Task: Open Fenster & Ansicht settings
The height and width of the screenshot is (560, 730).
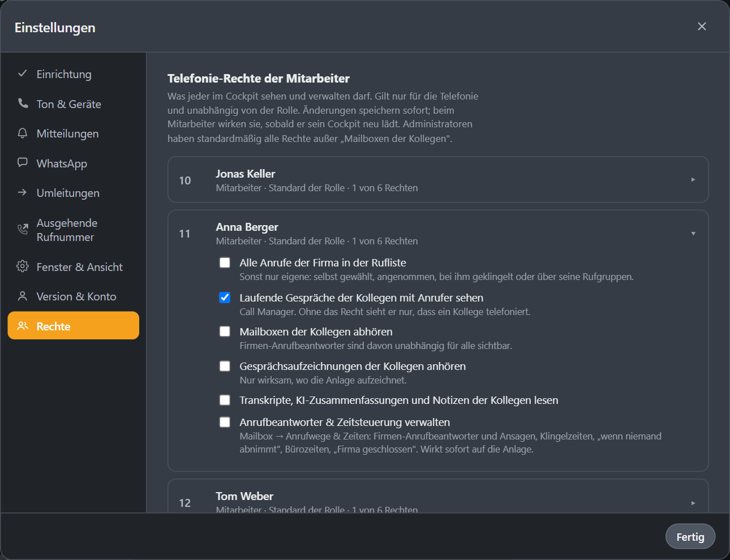Action: (x=74, y=267)
